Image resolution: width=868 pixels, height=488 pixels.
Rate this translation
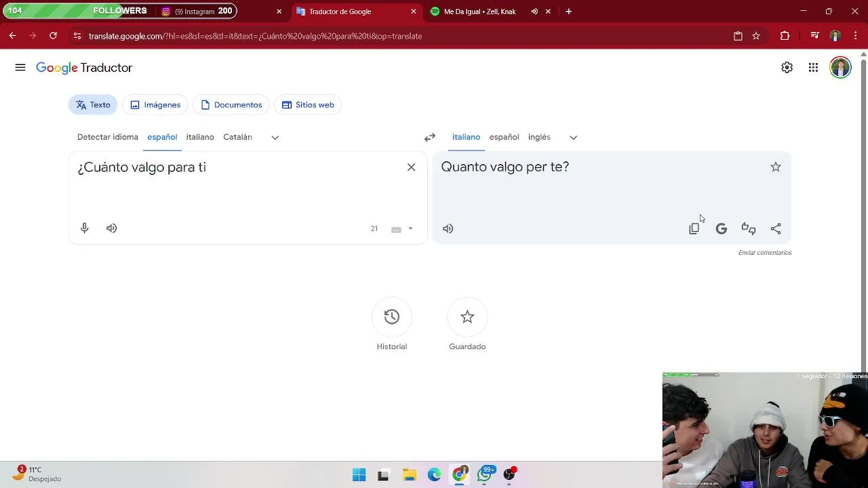(749, 229)
